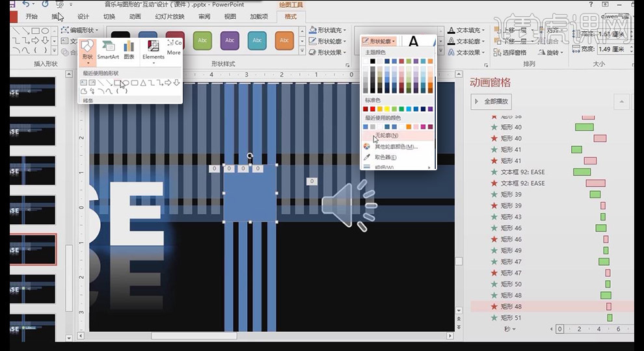
Task: Choose the purple Abc shape style
Action: (230, 40)
